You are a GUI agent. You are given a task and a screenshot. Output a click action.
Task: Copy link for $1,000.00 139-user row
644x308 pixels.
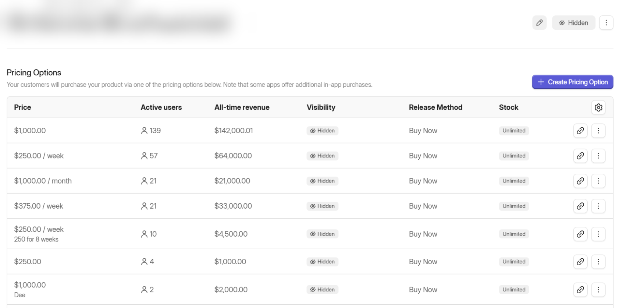click(x=580, y=131)
